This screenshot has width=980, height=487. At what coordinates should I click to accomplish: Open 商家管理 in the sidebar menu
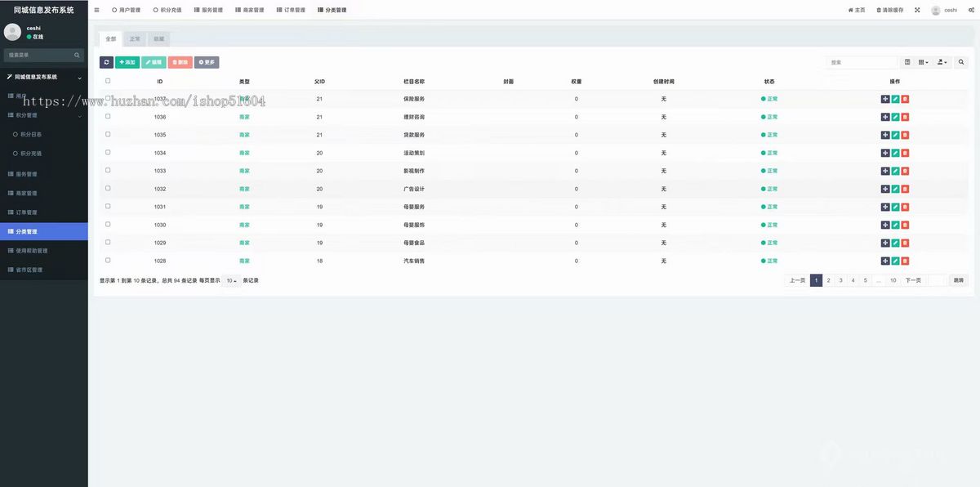[43, 193]
